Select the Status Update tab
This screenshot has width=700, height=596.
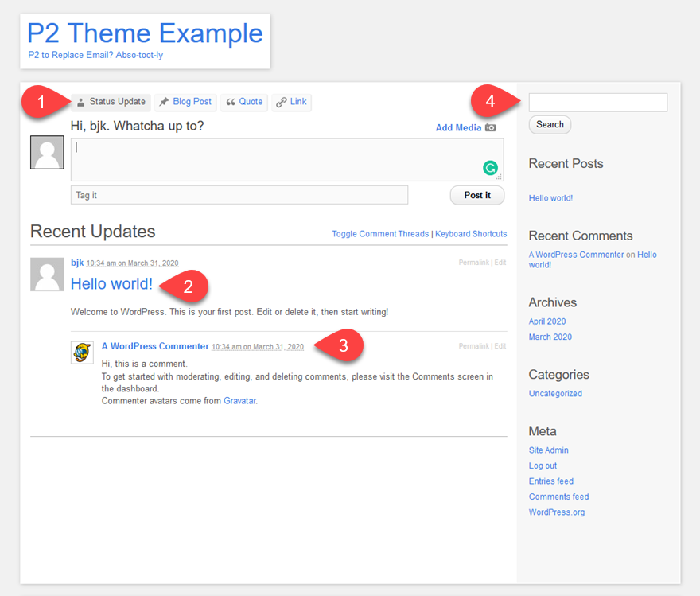click(111, 102)
